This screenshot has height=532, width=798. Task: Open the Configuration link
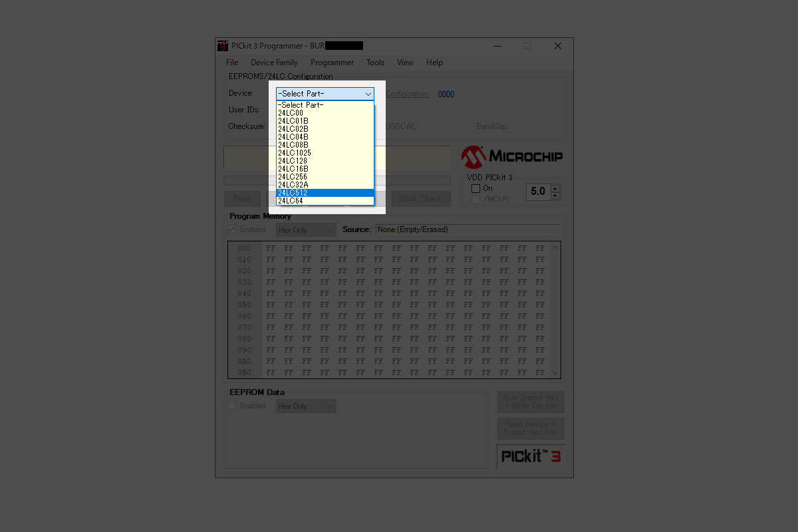pyautogui.click(x=408, y=94)
